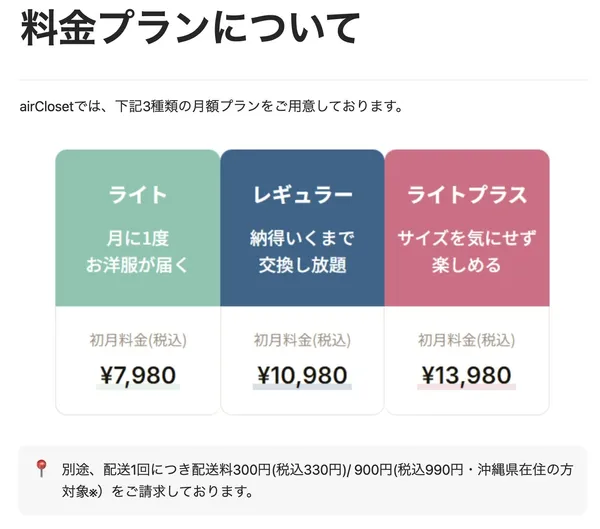Click 月に1度お洋服が届く description

(138, 251)
